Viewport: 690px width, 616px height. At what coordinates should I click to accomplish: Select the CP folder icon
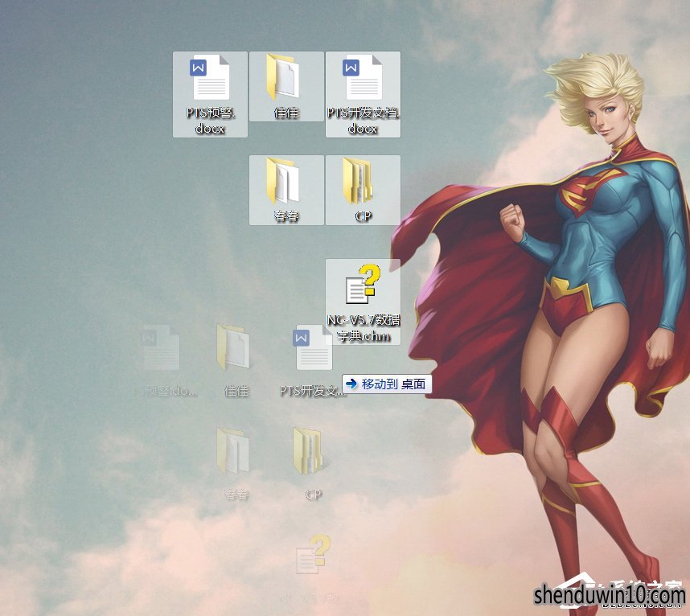click(358, 181)
